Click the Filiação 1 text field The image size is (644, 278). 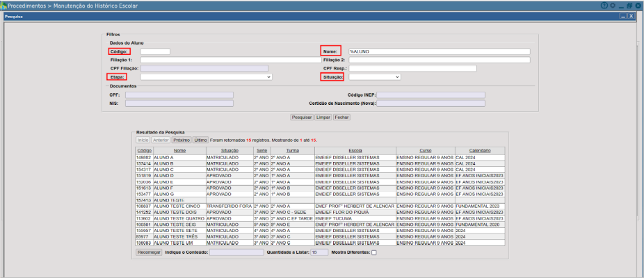tap(230, 60)
